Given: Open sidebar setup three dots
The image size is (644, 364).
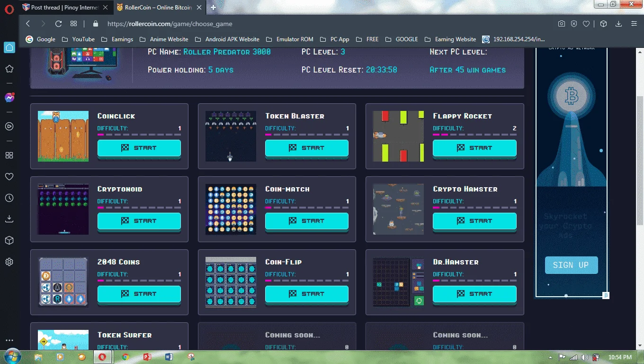Looking at the screenshot, I should click(9, 341).
